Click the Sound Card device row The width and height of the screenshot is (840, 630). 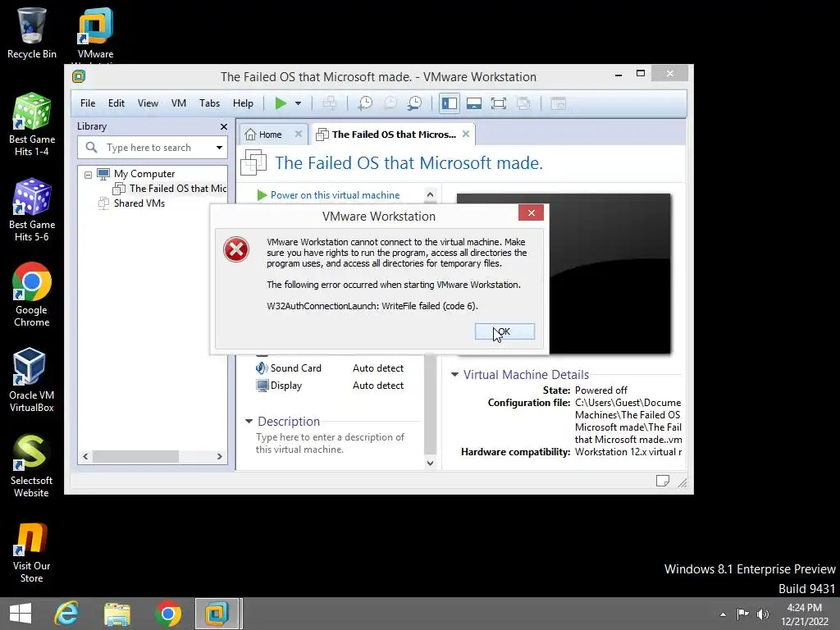(330, 368)
